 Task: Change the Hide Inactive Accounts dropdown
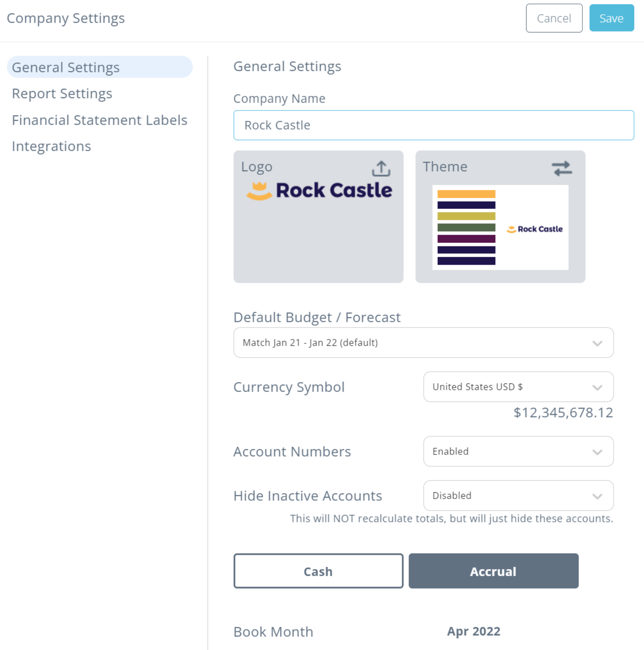point(518,496)
